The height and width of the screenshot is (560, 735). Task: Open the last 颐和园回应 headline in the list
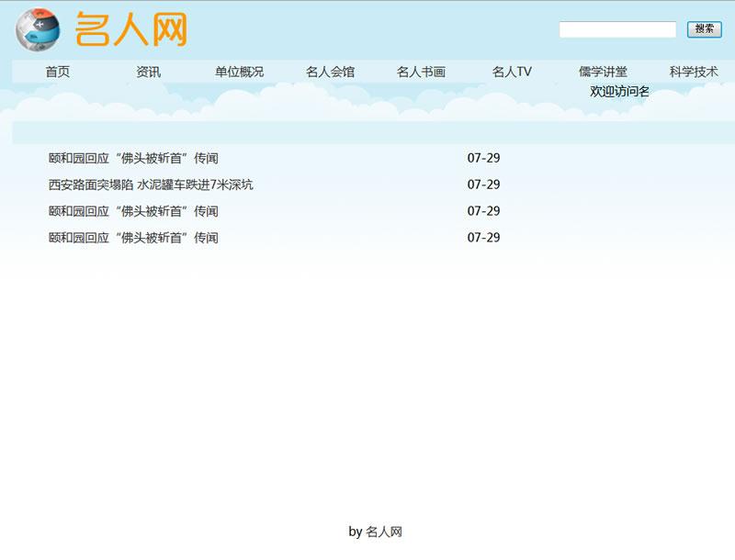[x=133, y=238]
